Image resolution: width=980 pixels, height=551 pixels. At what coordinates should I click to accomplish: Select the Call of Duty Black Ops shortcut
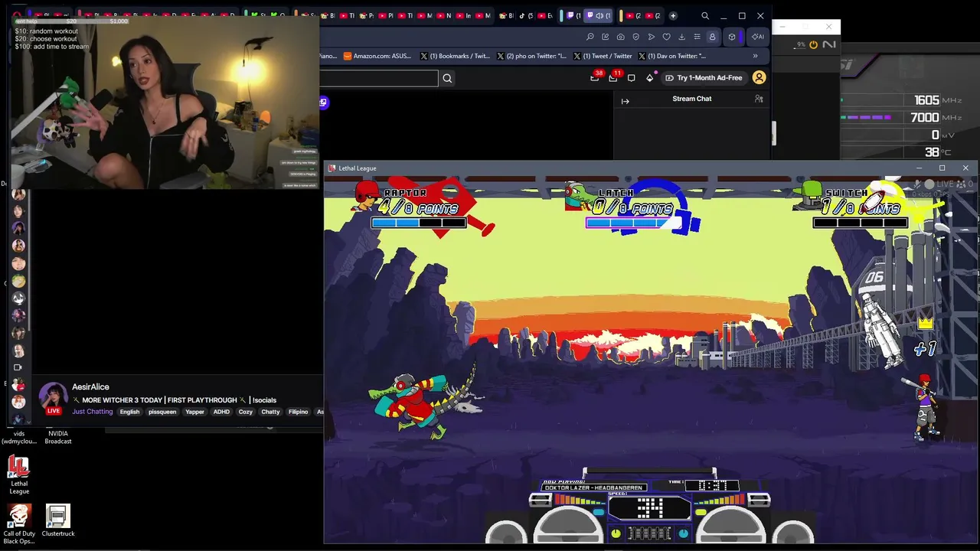tap(19, 524)
